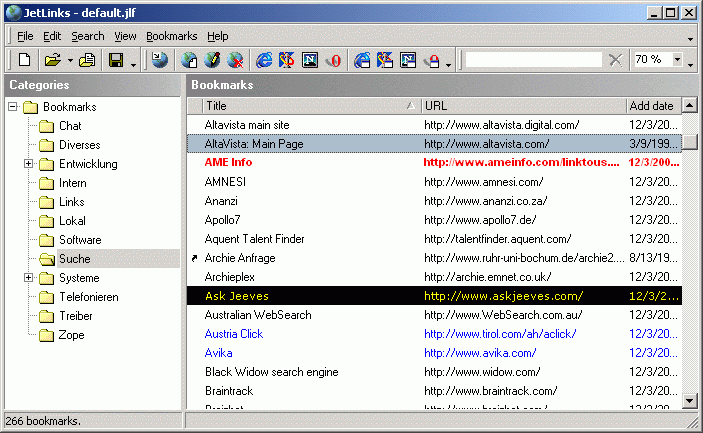Select the Archieplex bookmark row
Viewport: 703px width, 433px height.
[434, 277]
